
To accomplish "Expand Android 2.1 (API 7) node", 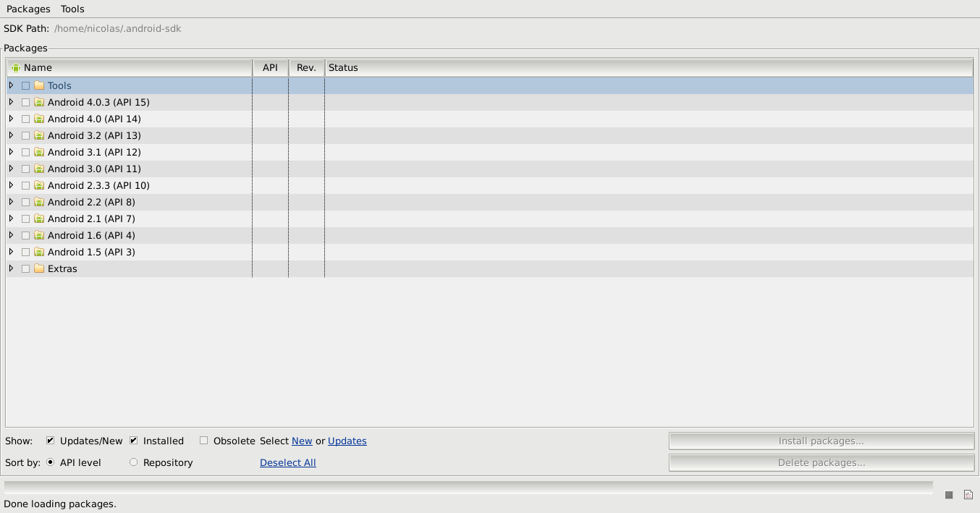I will click(x=11, y=219).
